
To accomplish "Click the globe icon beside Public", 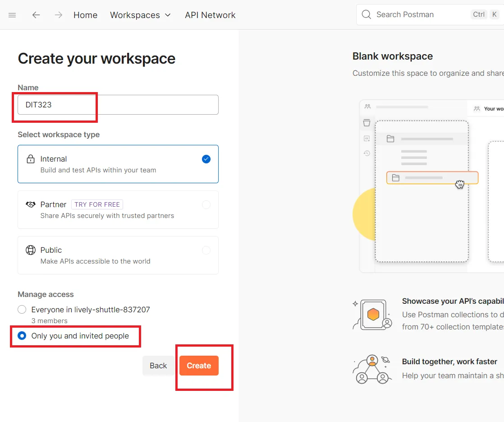I will click(30, 250).
